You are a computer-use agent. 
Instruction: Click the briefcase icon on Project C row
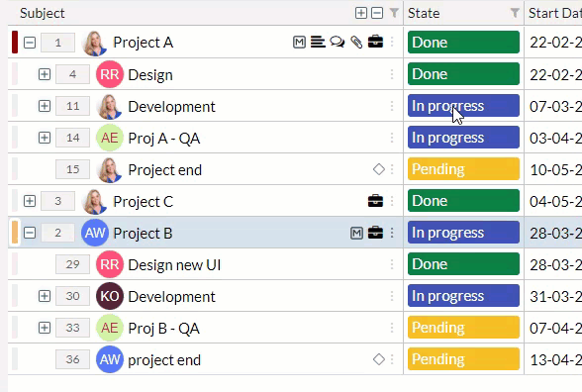[x=375, y=201]
